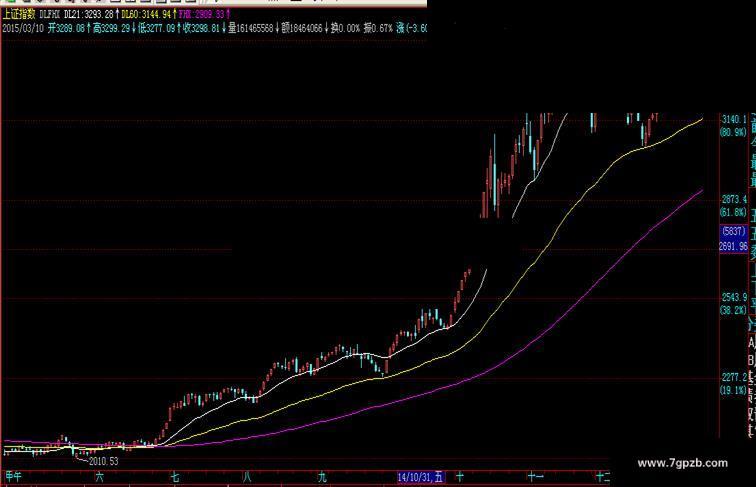This screenshot has height=487, width=756.
Task: Jump to month 七 on time axis
Action: coord(175,477)
